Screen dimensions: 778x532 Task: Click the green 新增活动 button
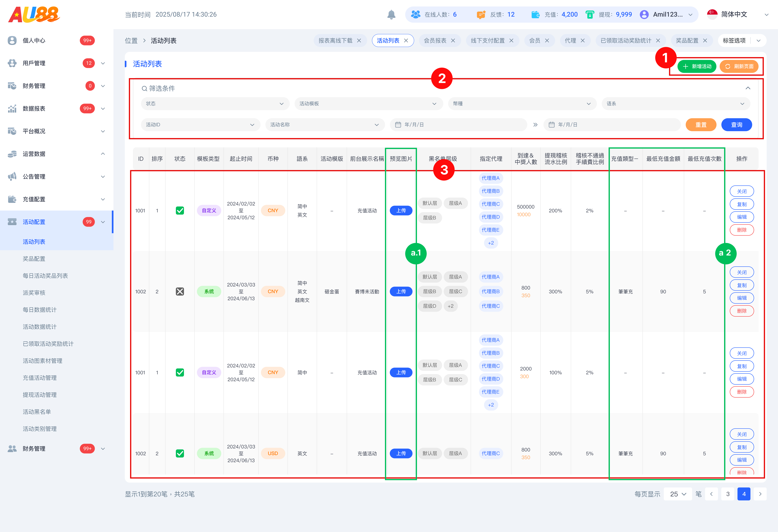tap(697, 66)
